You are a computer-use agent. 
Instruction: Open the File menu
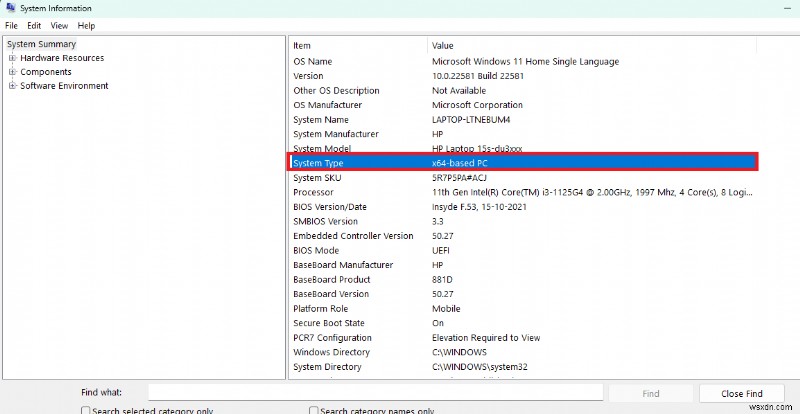[x=11, y=26]
